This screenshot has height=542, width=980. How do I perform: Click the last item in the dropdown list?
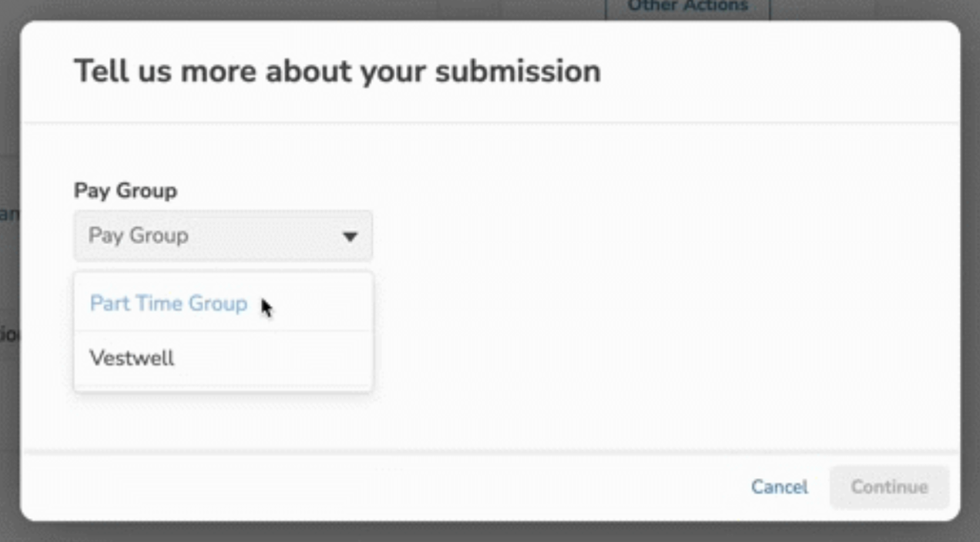133,358
